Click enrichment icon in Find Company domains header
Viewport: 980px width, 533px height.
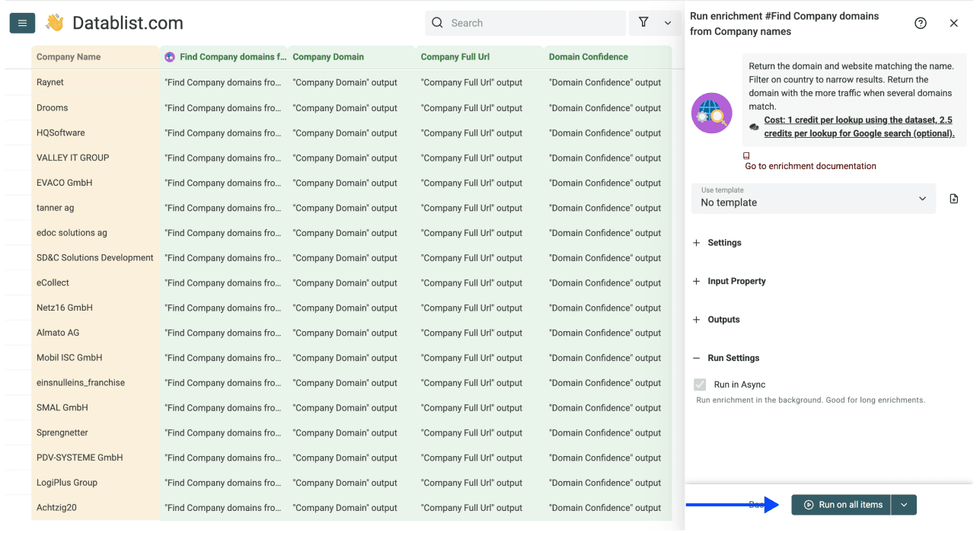click(170, 57)
